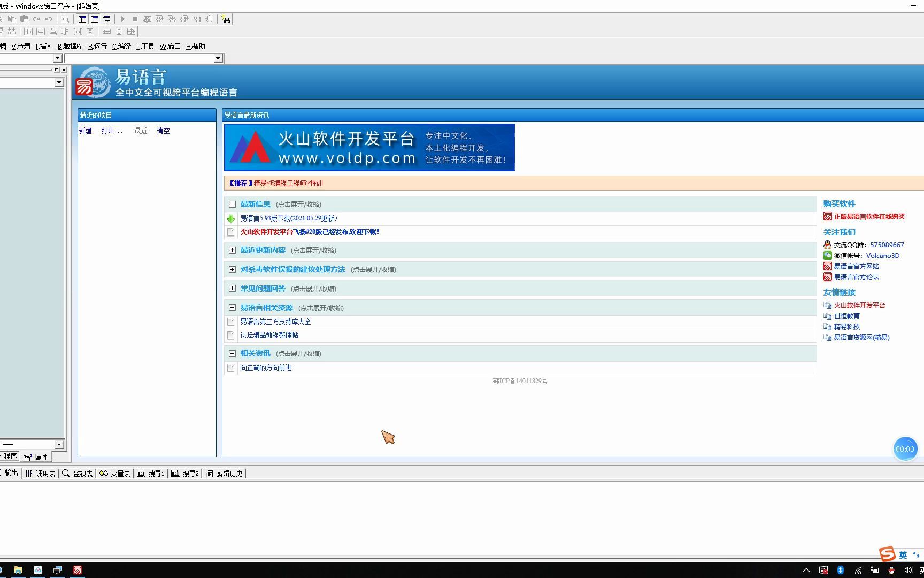Click the hand breakpoint icon in toolbar
The height and width of the screenshot is (578, 924).
[x=209, y=19]
